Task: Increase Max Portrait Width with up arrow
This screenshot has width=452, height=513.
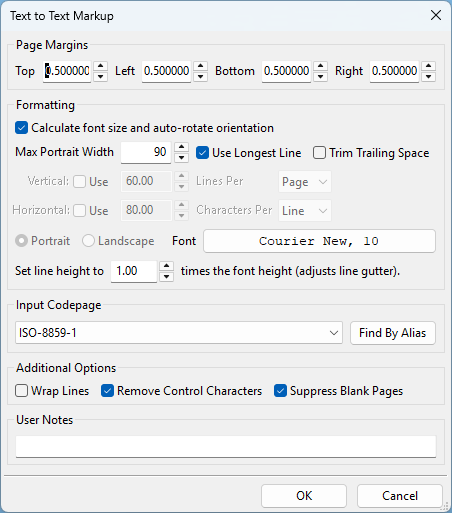Action: coord(181,147)
